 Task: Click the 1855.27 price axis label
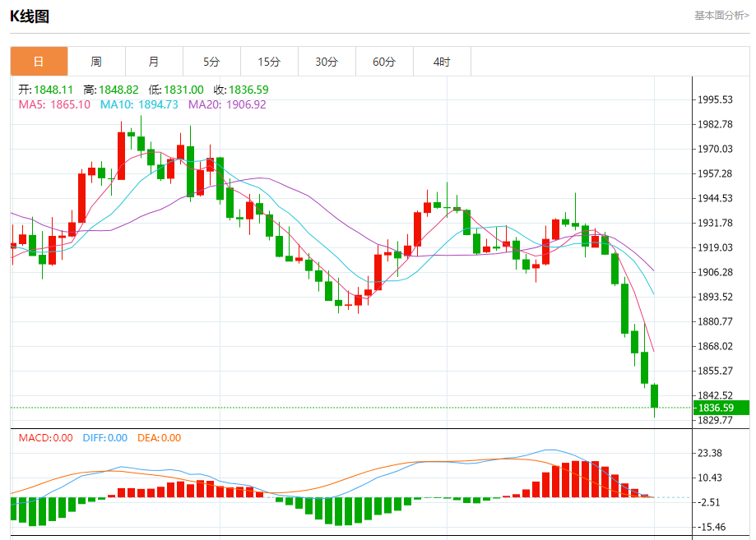[x=716, y=371]
